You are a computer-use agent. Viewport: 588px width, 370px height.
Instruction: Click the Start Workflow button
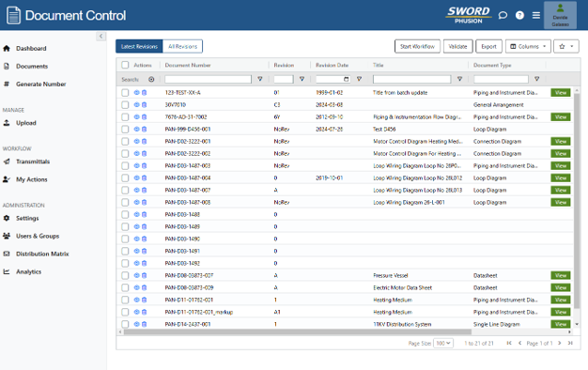pyautogui.click(x=417, y=46)
